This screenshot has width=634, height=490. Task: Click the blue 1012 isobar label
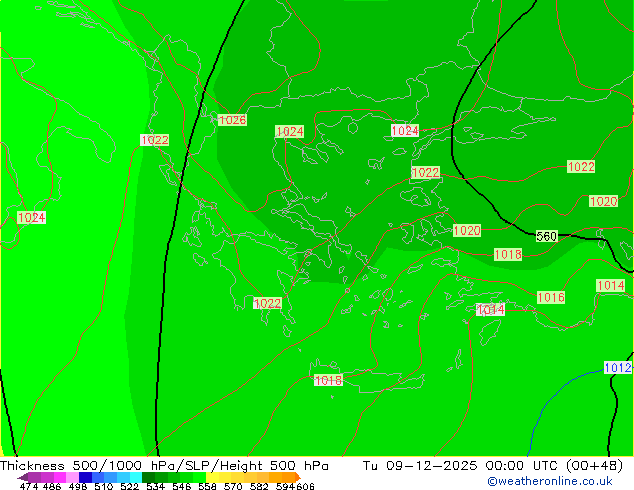[617, 368]
